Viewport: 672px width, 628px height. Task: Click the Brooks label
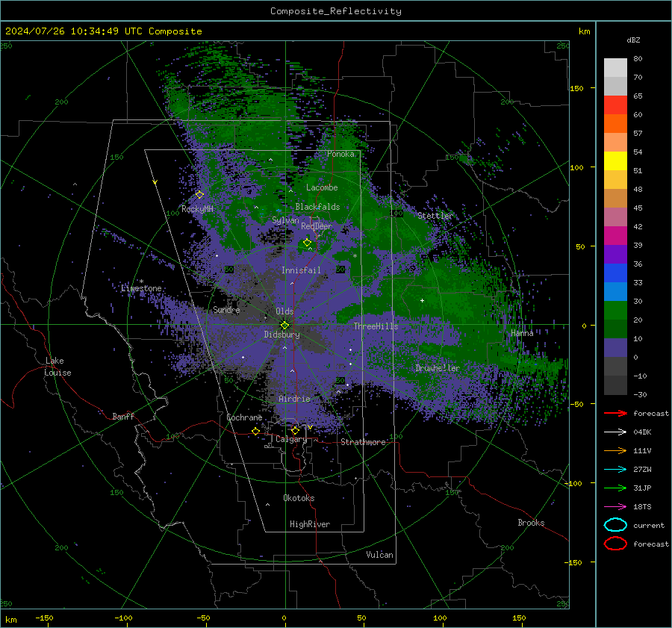[x=531, y=523]
